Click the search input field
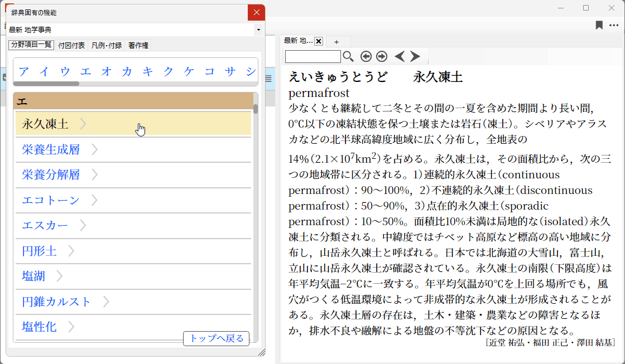Image resolution: width=625 pixels, height=364 pixels. coord(312,56)
